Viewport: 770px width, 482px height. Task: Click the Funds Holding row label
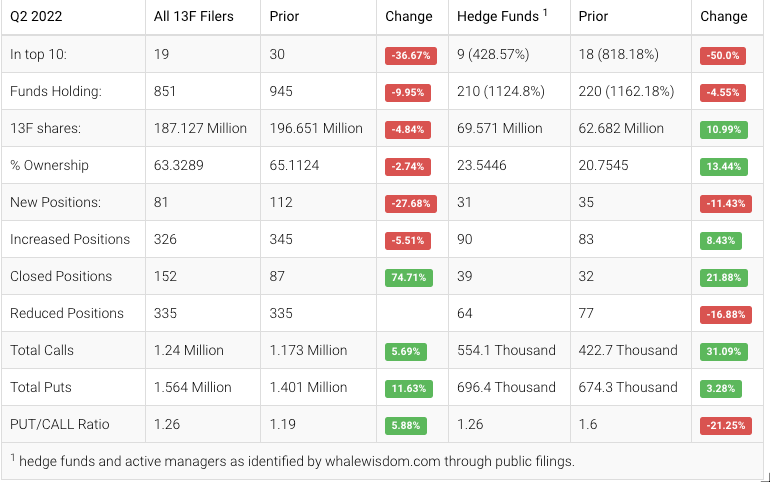coord(56,92)
